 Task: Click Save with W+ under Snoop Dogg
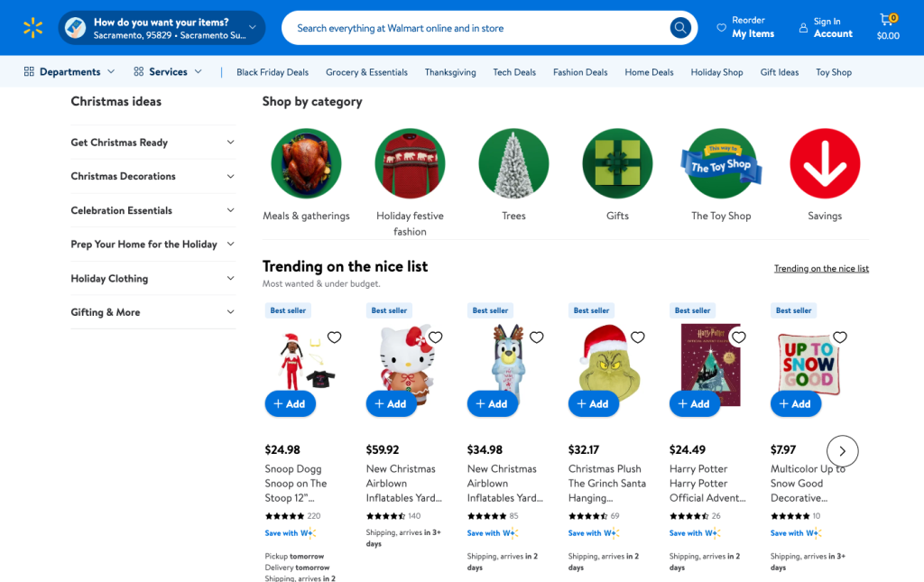(290, 533)
